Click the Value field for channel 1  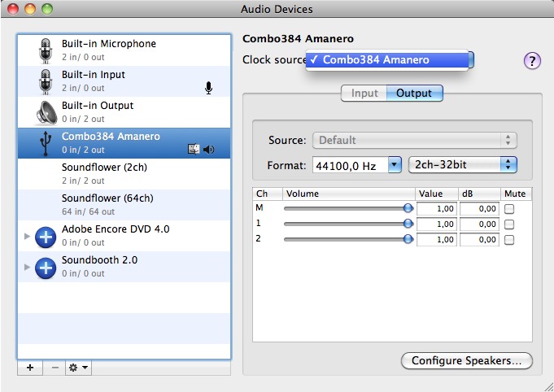point(437,224)
